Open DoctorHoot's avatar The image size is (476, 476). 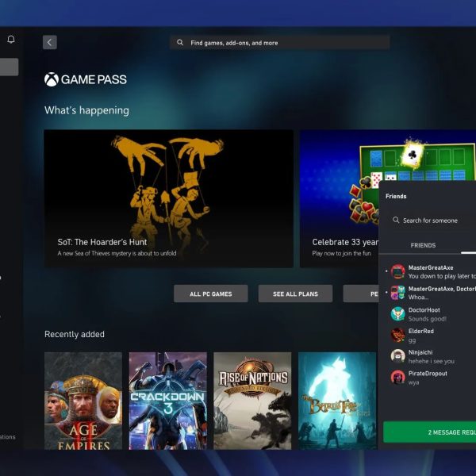pos(397,314)
